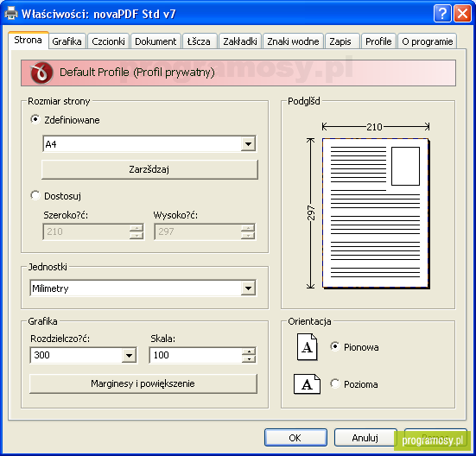Click the printer icon in the title bar
This screenshot has width=476, height=456.
(x=11, y=13)
